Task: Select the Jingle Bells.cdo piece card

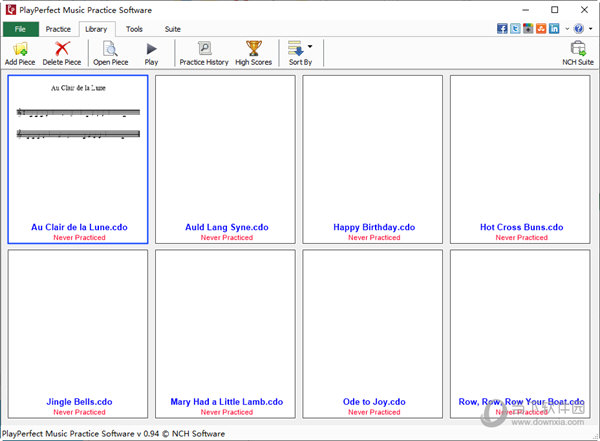Action: click(78, 334)
